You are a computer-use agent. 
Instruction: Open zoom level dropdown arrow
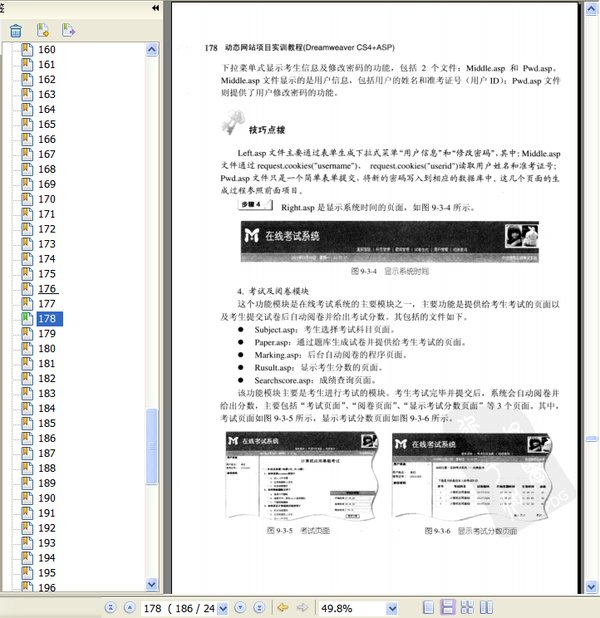coord(392,609)
